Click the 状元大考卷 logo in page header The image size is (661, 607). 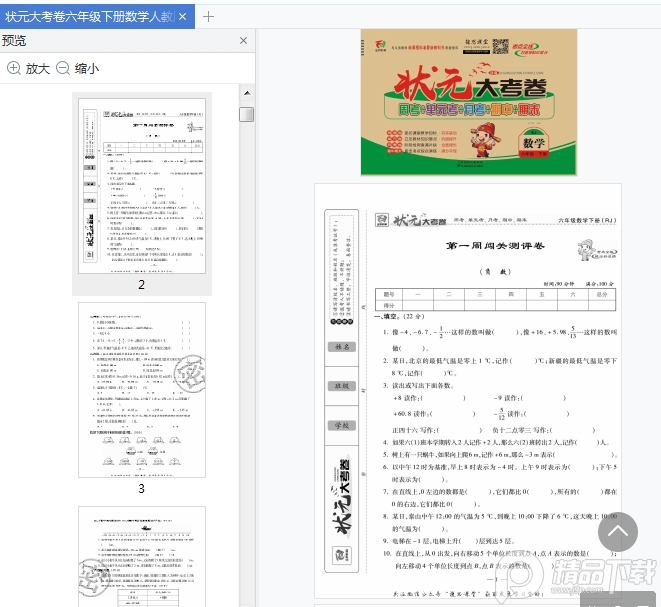pos(419,220)
